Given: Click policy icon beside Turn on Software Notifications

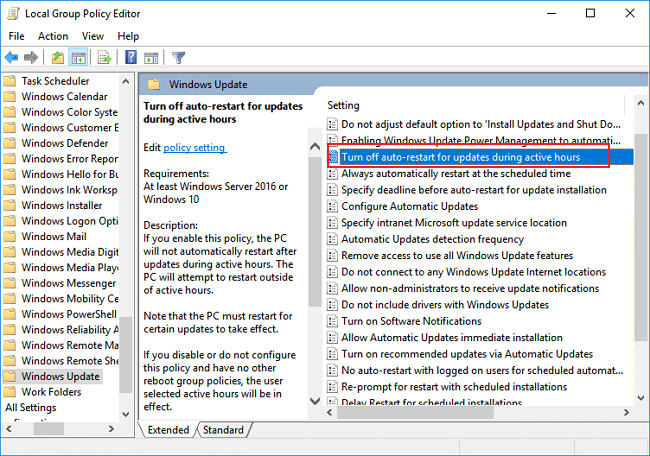Looking at the screenshot, I should click(332, 321).
